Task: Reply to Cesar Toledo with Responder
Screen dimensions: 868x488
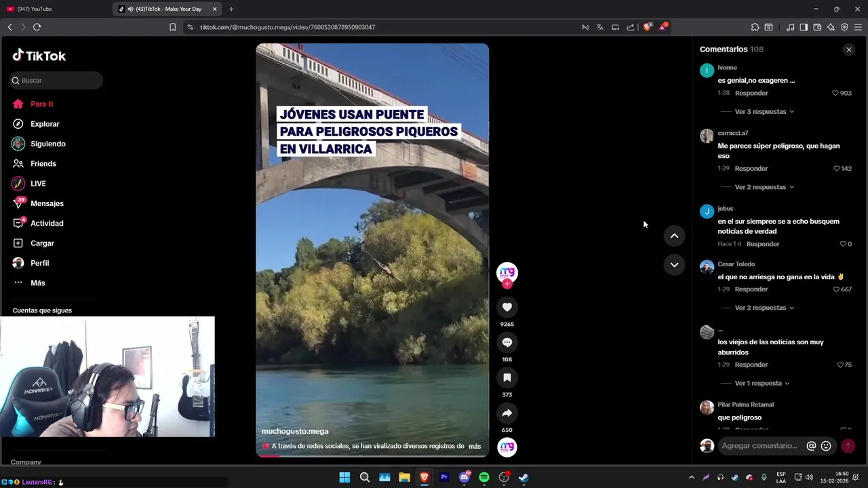Action: [x=751, y=289]
